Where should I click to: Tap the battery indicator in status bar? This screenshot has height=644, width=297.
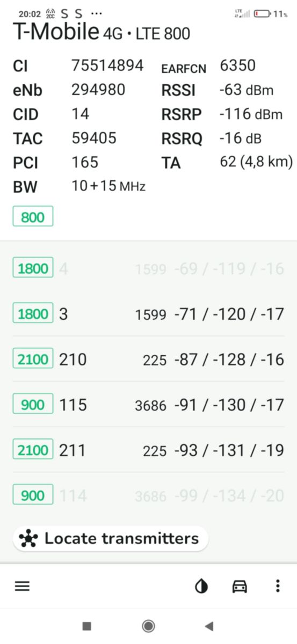(x=263, y=14)
